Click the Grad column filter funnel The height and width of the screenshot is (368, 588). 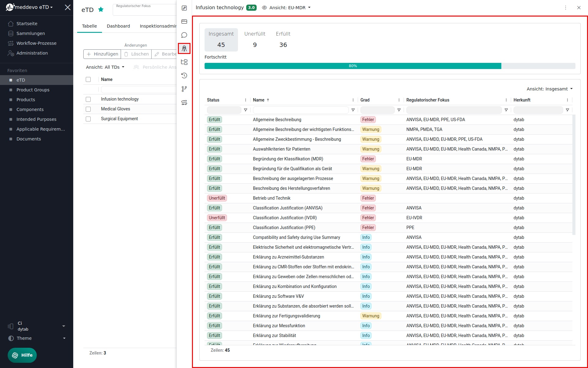[399, 110]
